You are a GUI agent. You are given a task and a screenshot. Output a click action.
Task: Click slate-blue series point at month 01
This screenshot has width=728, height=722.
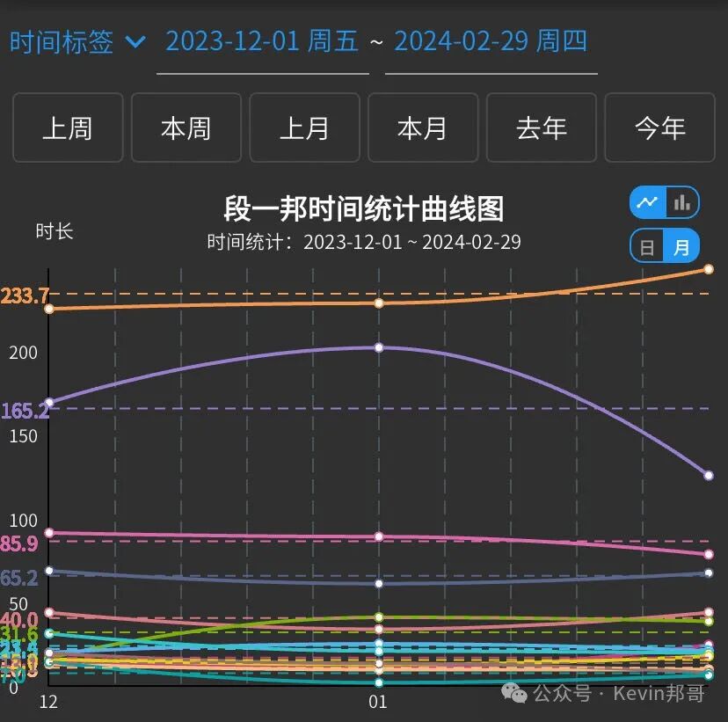tap(379, 584)
